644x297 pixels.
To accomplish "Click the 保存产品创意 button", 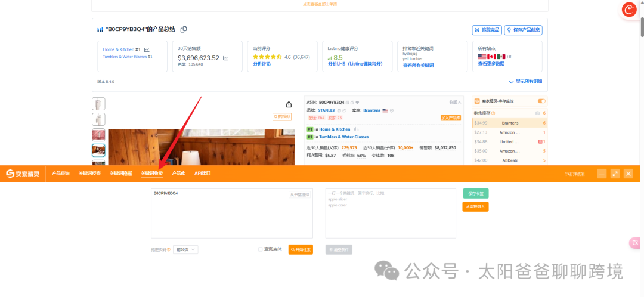I will [x=524, y=30].
